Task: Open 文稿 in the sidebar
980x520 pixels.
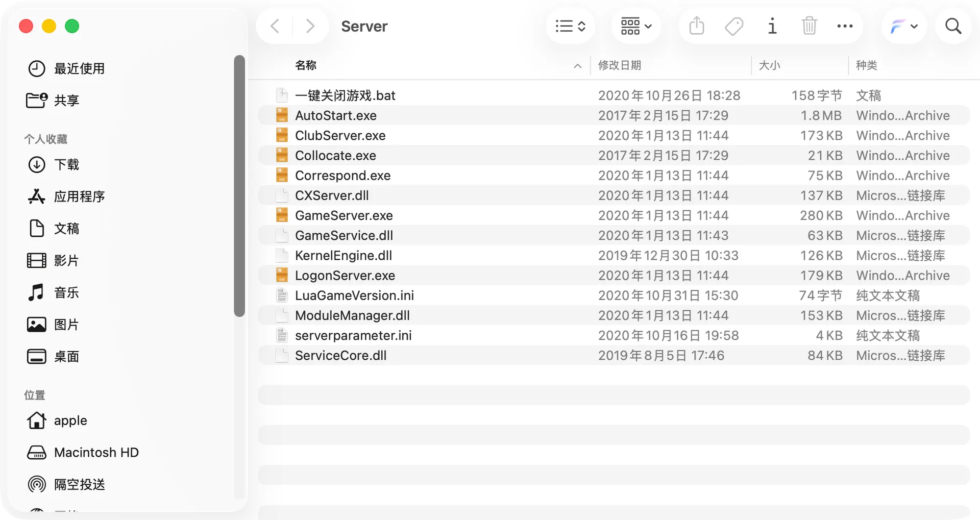Action: click(x=54, y=228)
